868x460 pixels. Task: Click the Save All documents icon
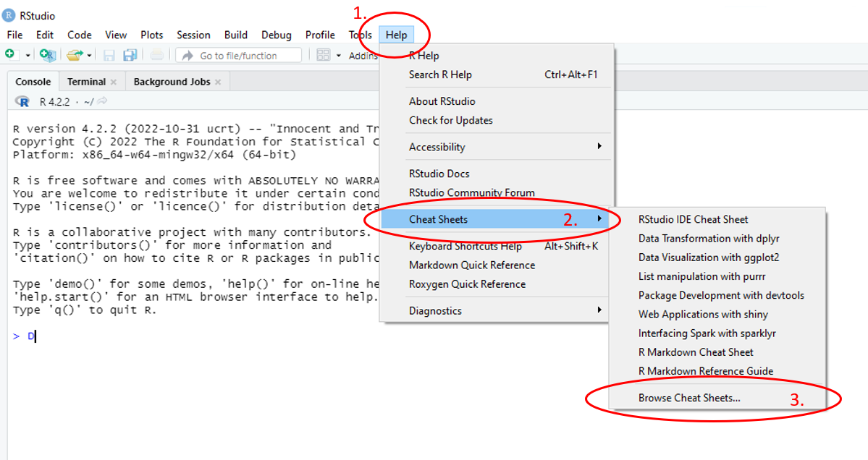(x=130, y=55)
